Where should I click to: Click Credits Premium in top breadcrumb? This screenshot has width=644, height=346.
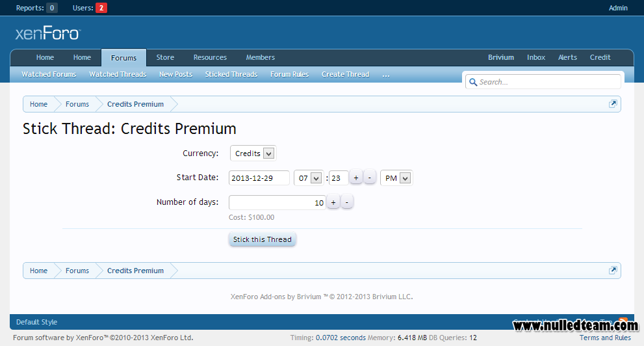[136, 104]
